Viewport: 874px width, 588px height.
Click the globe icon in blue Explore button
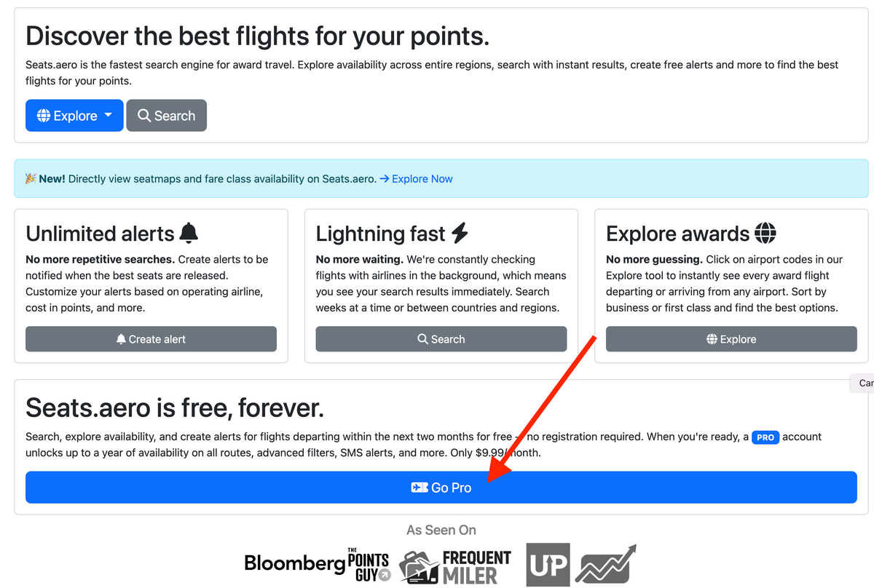point(44,116)
